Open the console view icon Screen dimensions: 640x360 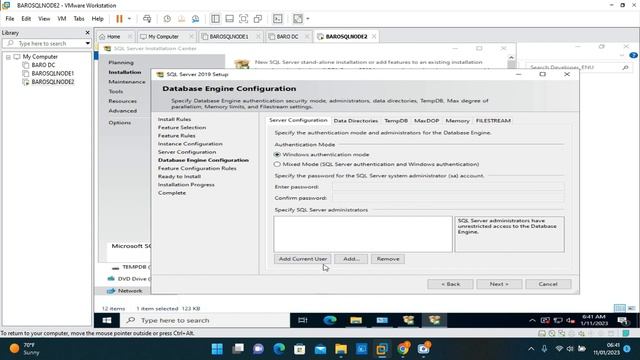278,19
